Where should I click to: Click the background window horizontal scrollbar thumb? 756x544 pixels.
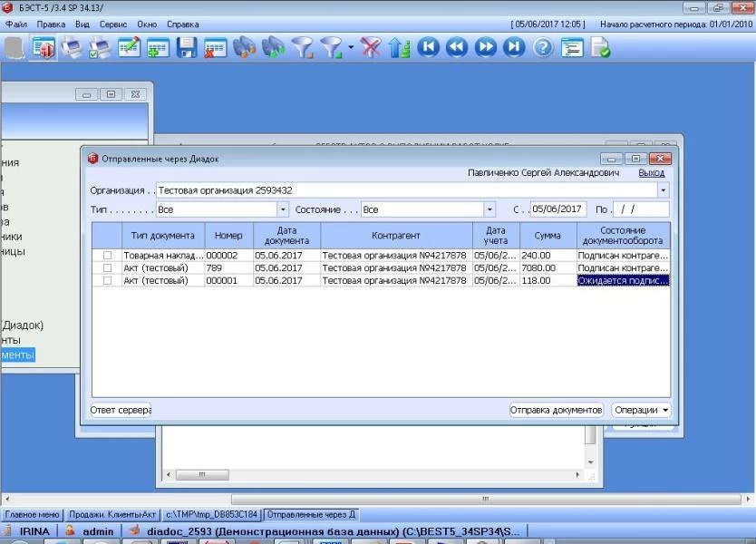(202, 474)
